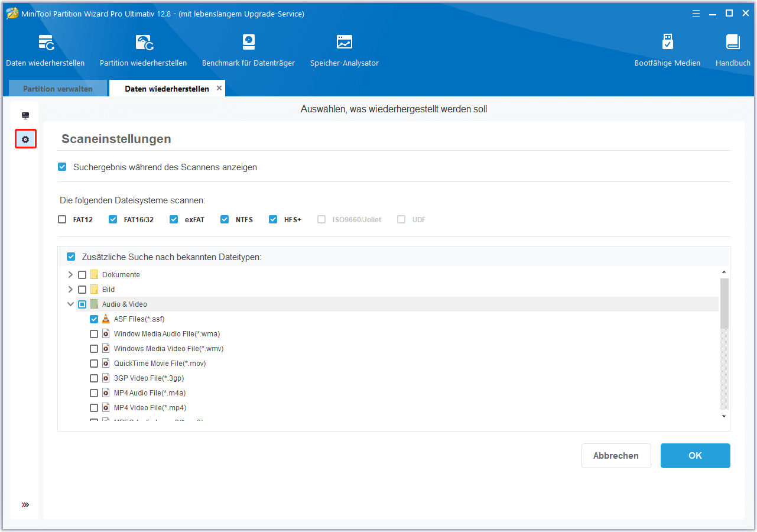Expand the Dokumente tree node
Screen dimensions: 757x532
tap(71, 275)
